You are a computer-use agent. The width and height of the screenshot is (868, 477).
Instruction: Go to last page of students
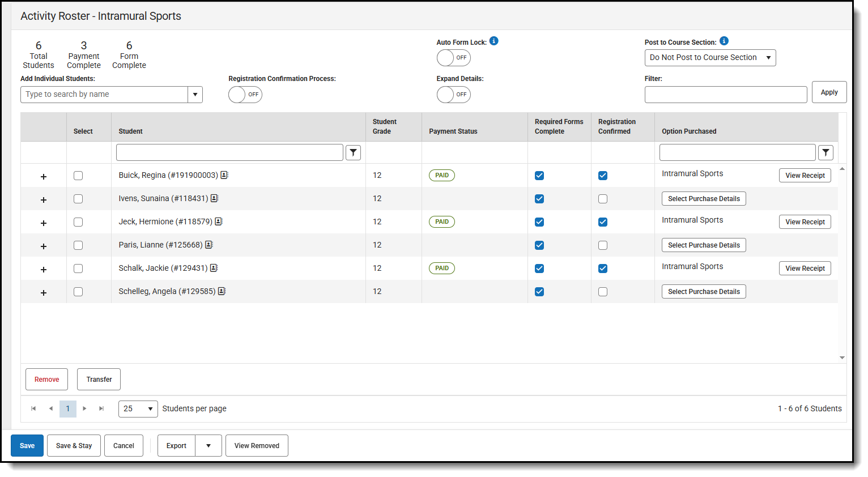point(101,408)
